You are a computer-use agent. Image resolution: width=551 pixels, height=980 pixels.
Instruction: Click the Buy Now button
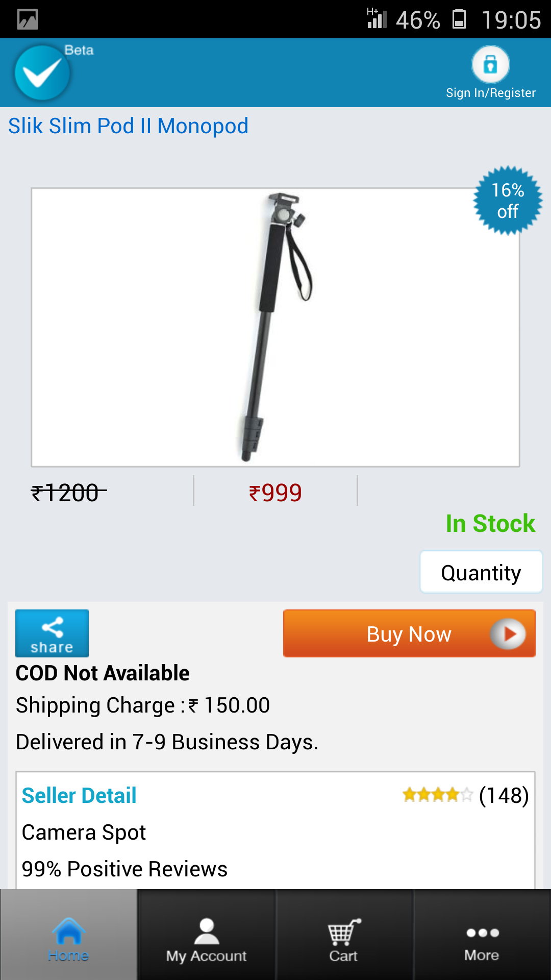[409, 633]
